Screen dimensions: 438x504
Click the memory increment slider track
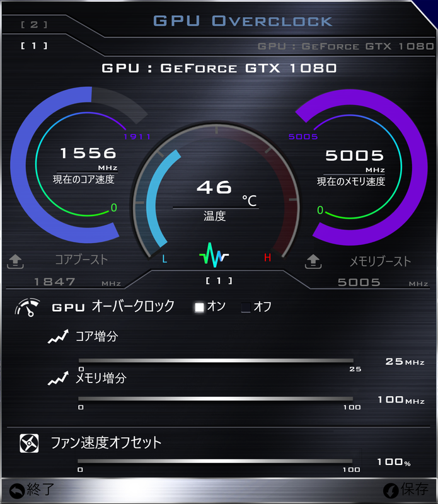tap(216, 399)
